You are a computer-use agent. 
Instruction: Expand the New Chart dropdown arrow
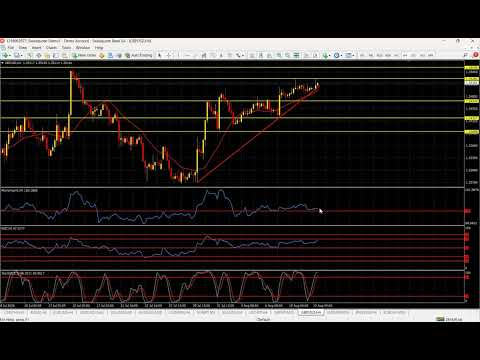coord(10,55)
